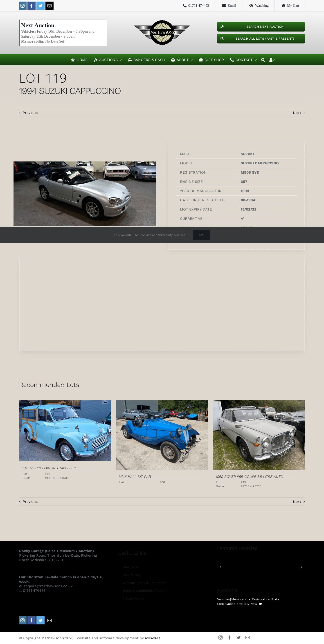Image resolution: width=324 pixels, height=644 pixels.
Task: Expand the Auctions menu
Action: coord(108,60)
